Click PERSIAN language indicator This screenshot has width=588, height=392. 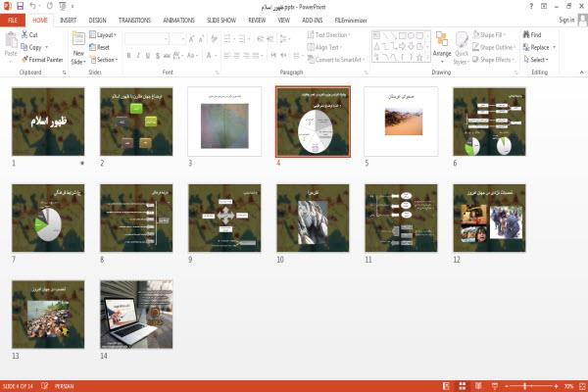64,386
